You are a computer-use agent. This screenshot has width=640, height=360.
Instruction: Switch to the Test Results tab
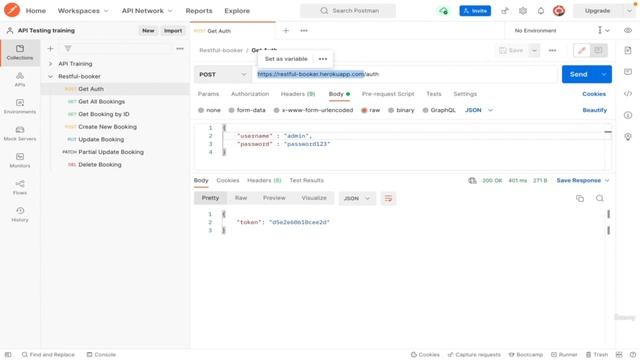click(x=307, y=180)
